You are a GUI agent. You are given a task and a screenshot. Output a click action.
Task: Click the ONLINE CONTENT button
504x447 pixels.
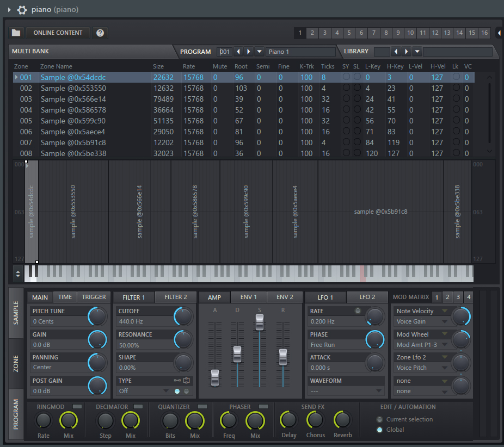pos(58,33)
